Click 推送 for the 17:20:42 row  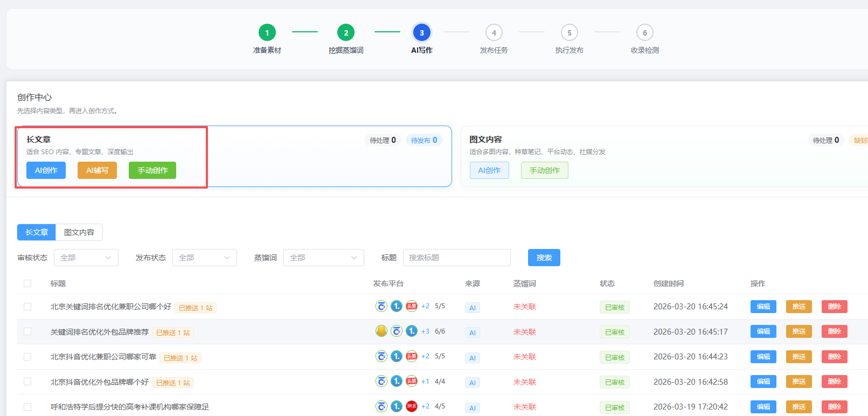pyautogui.click(x=799, y=407)
